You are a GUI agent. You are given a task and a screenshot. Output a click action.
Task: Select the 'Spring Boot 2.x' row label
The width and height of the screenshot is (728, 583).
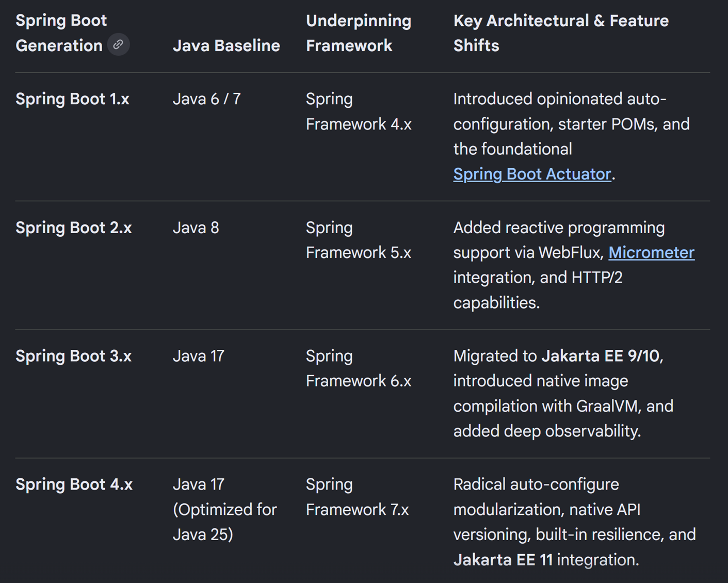click(x=74, y=228)
